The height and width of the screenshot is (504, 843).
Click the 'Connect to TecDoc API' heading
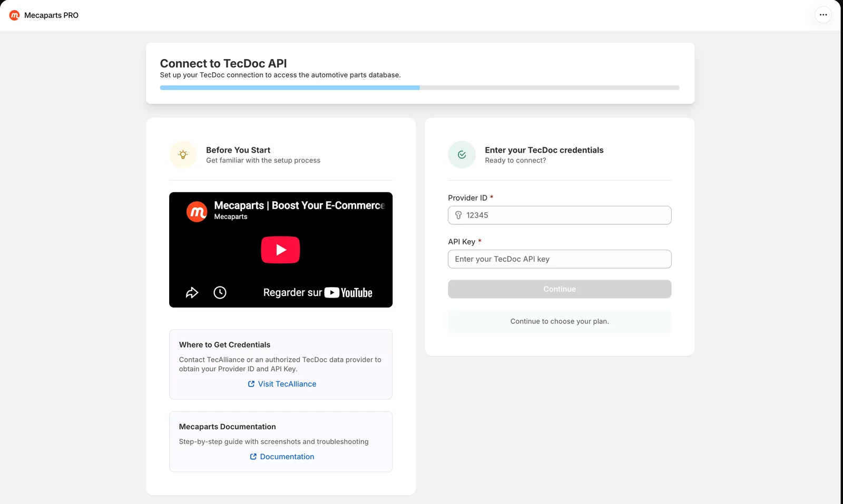coord(223,63)
